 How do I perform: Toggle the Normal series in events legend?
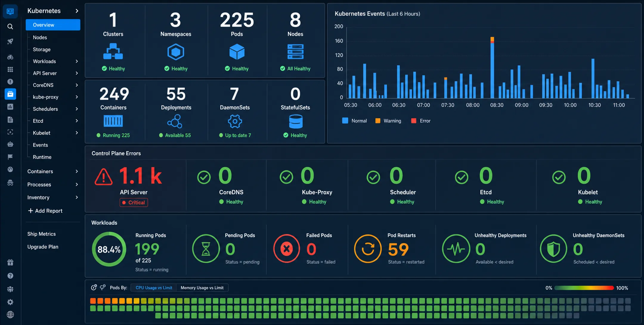tap(354, 121)
